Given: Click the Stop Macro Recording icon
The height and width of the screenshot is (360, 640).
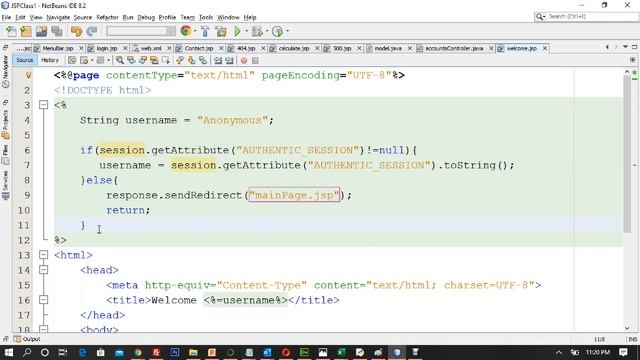Looking at the screenshot, I should coord(255,60).
